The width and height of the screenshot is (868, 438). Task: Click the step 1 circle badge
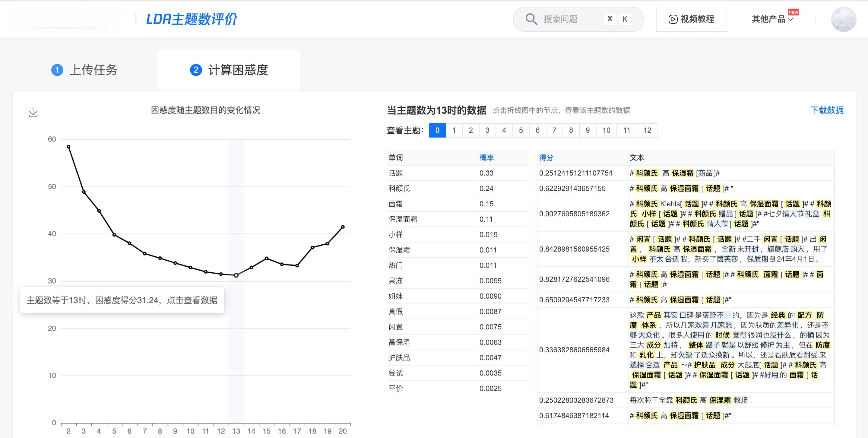[57, 70]
